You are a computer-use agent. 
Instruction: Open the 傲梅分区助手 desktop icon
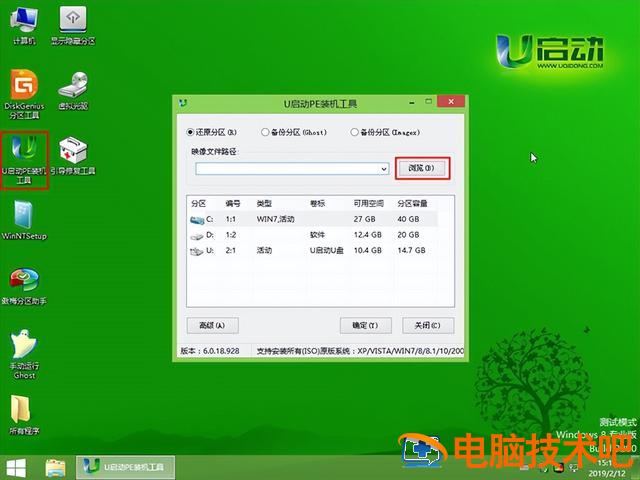24,283
